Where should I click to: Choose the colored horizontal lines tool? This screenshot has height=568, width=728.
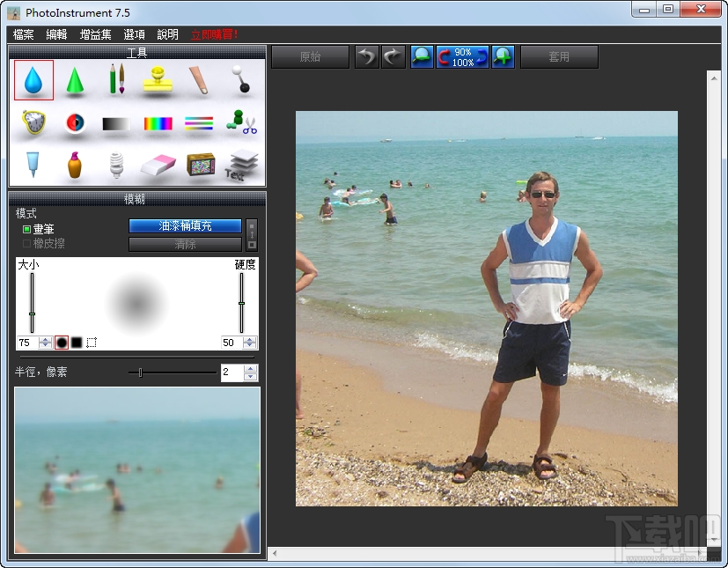click(x=199, y=123)
